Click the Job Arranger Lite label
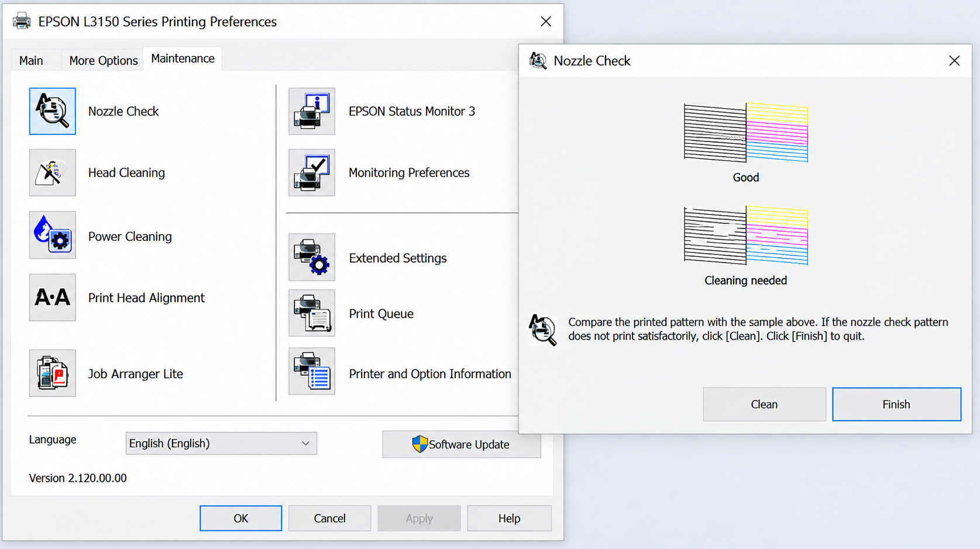Image resolution: width=980 pixels, height=549 pixels. [x=136, y=374]
